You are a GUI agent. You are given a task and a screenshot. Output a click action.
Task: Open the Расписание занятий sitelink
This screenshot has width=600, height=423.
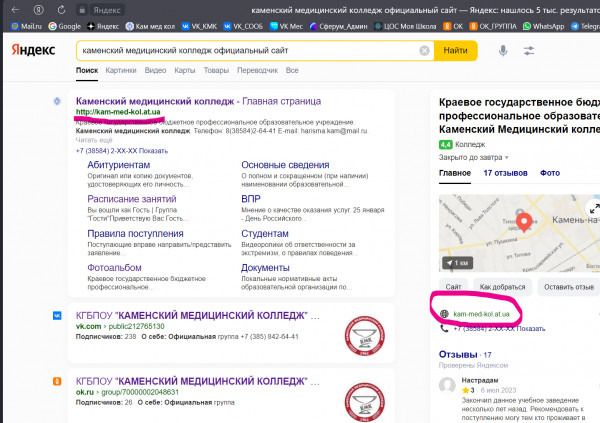[132, 199]
